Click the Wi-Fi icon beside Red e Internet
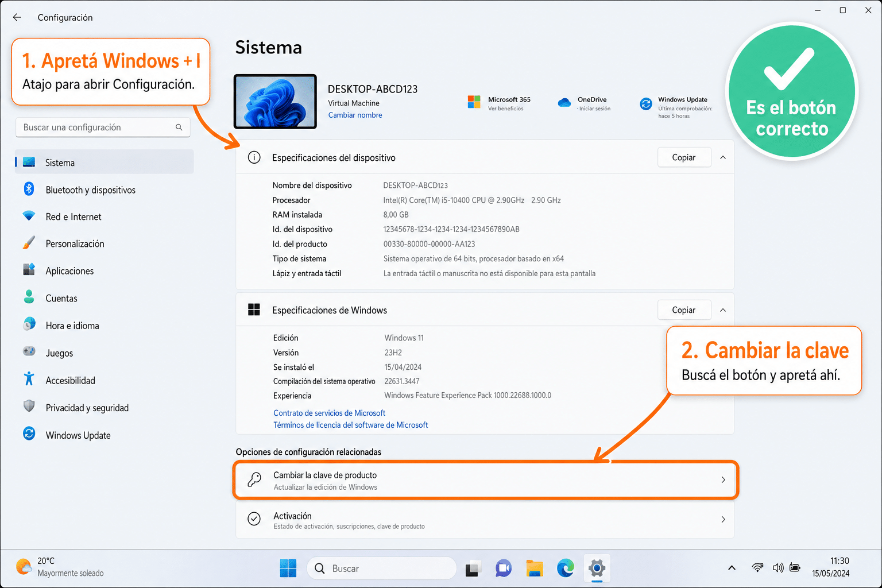The height and width of the screenshot is (588, 882). pyautogui.click(x=29, y=216)
